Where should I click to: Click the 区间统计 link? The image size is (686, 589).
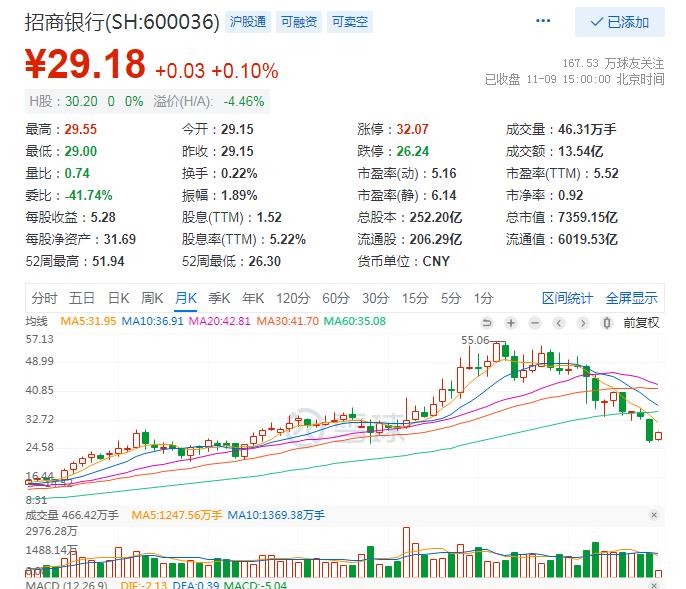567,298
